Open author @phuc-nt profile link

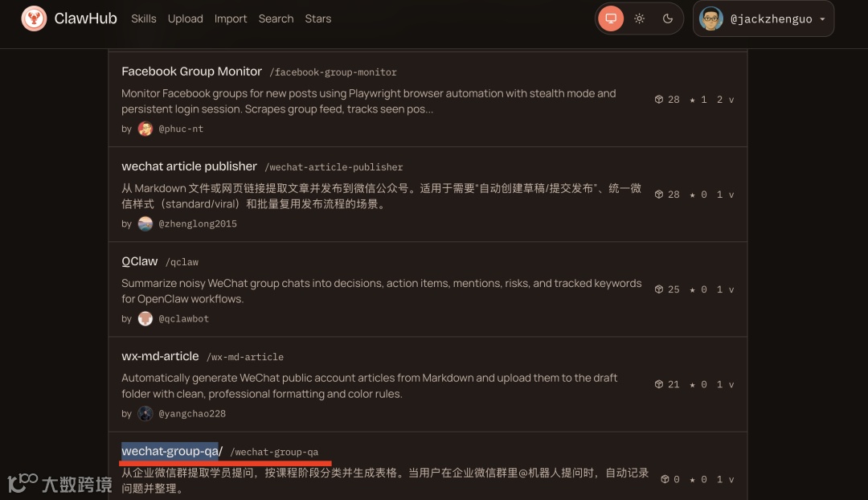[181, 129]
